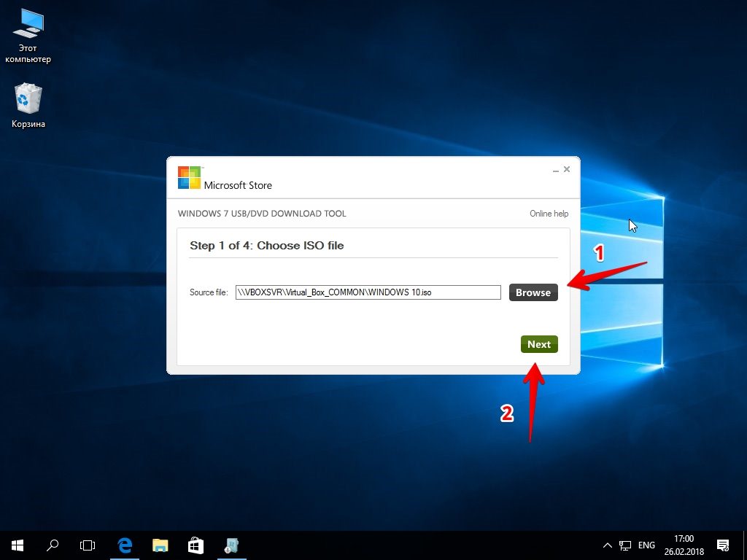Open Microsoft Store taskbar icon
Image resolution: width=747 pixels, height=560 pixels.
[x=196, y=545]
